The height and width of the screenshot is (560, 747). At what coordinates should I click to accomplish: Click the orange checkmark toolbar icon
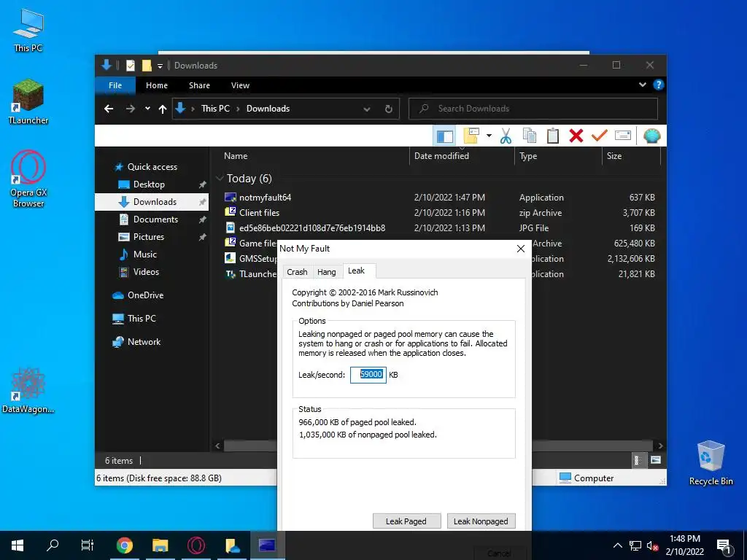600,136
